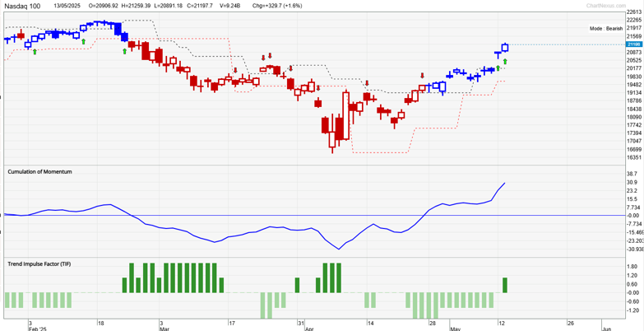This screenshot has height=331, width=644.
Task: Click the open price O=20906.92
Action: [x=103, y=6]
